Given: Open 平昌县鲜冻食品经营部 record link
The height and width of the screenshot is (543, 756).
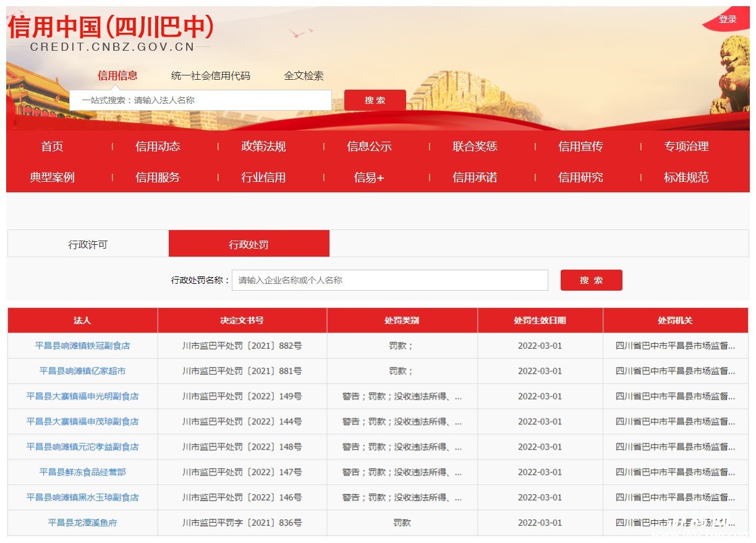Looking at the screenshot, I should [82, 472].
